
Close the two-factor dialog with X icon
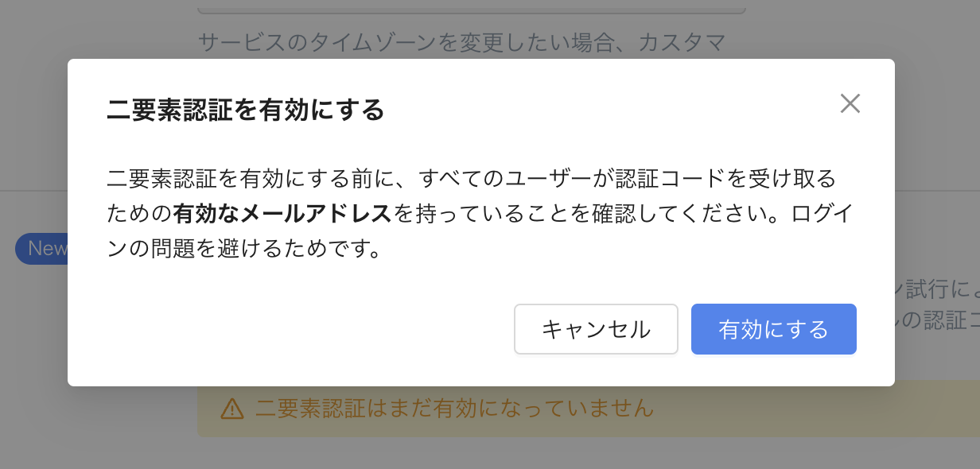coord(850,104)
